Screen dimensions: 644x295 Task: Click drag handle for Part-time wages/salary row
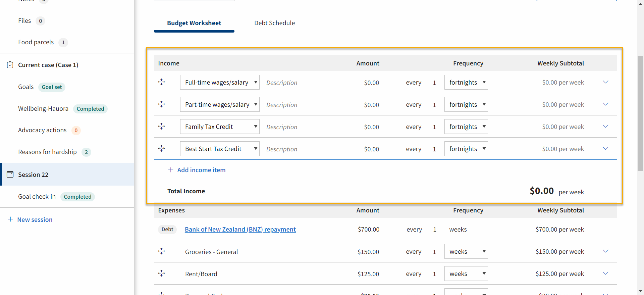(x=161, y=104)
